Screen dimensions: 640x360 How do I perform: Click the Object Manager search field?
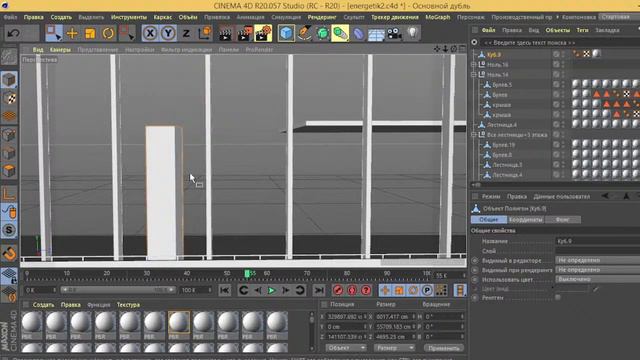tap(559, 42)
